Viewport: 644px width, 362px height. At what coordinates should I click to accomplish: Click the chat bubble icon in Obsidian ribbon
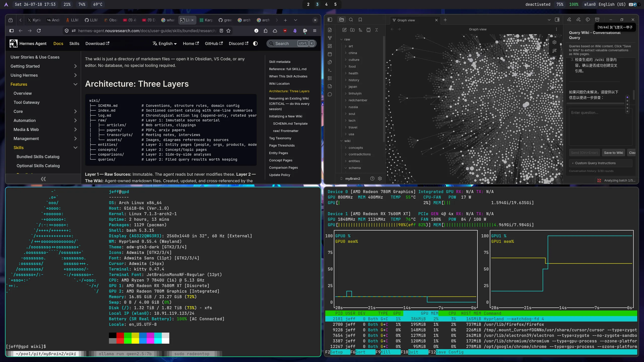coord(330,94)
